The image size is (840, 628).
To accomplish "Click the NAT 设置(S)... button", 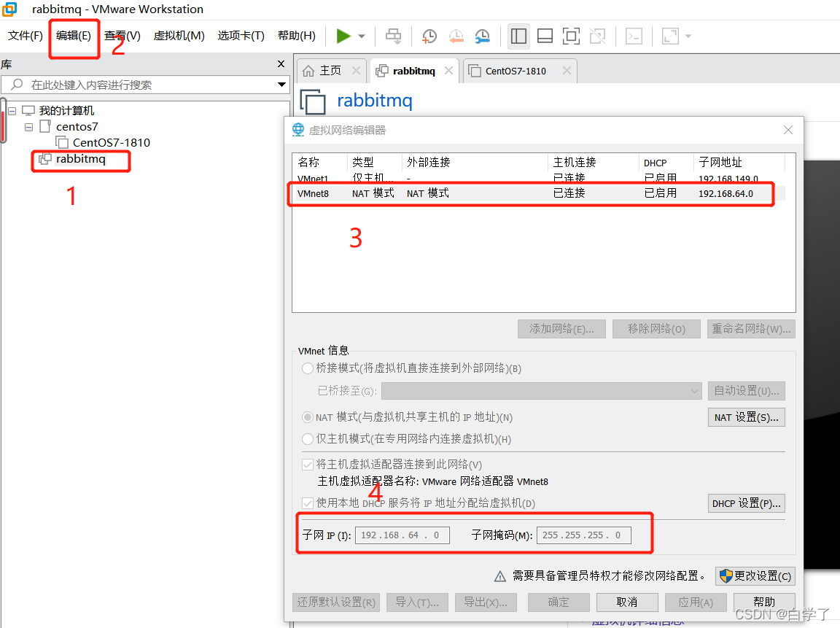I will click(x=746, y=417).
